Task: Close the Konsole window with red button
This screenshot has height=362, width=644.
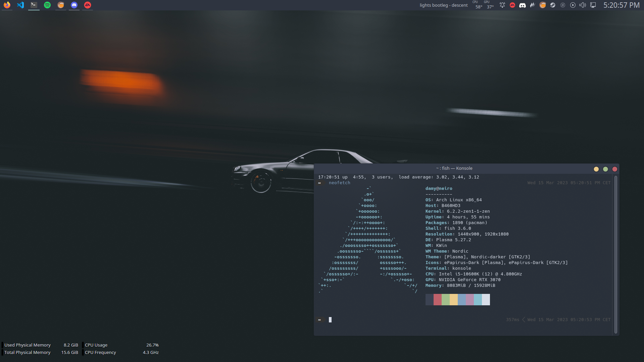Action: pos(615,169)
